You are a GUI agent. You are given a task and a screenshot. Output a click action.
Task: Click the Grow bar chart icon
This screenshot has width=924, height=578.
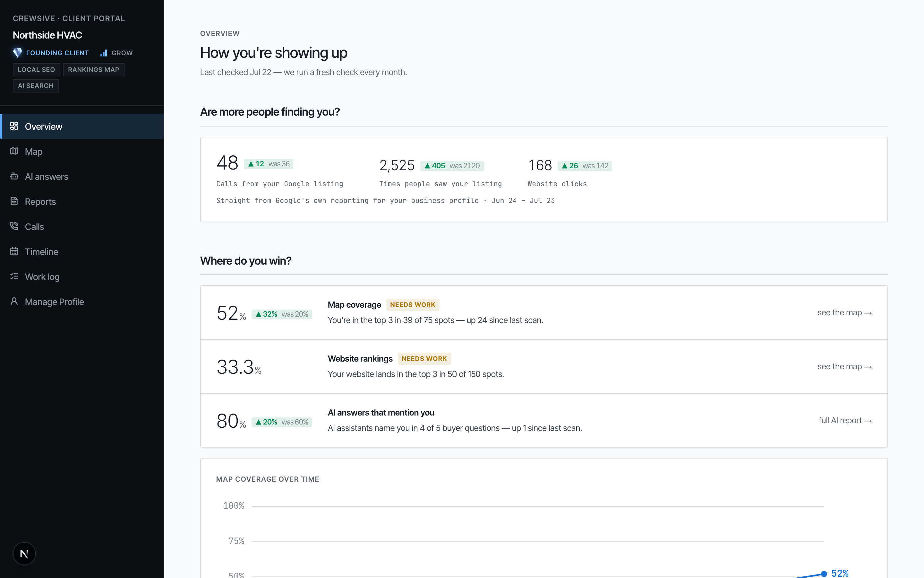104,53
